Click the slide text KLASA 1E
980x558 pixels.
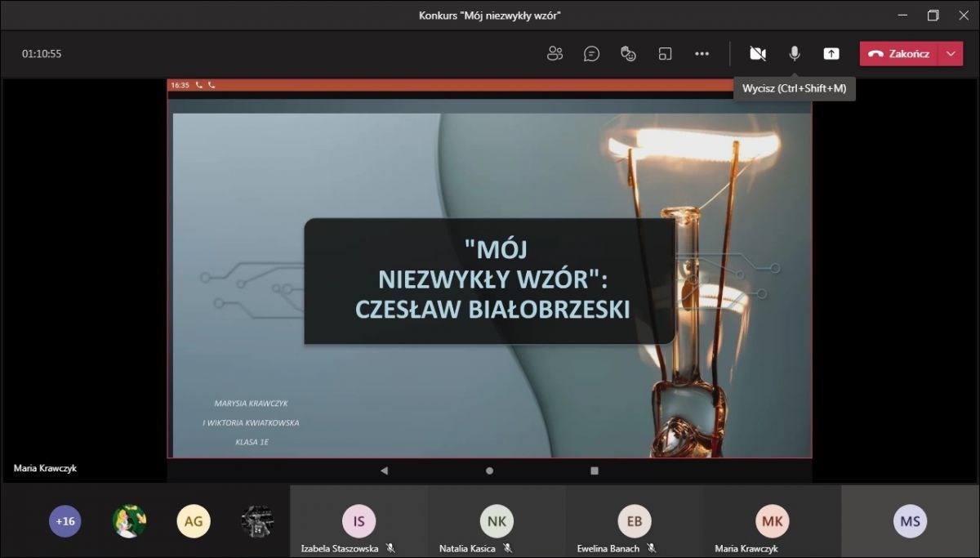click(x=252, y=442)
